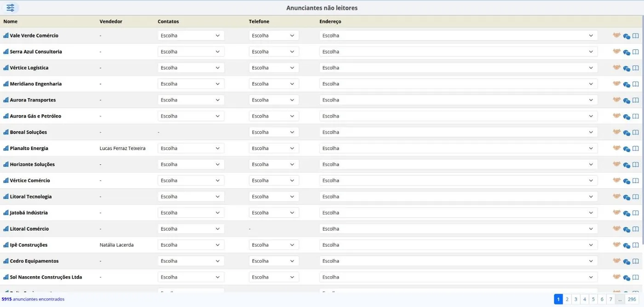This screenshot has width=644, height=307.
Task: Click handshake icon for Vértice Comércio
Action: tap(617, 180)
